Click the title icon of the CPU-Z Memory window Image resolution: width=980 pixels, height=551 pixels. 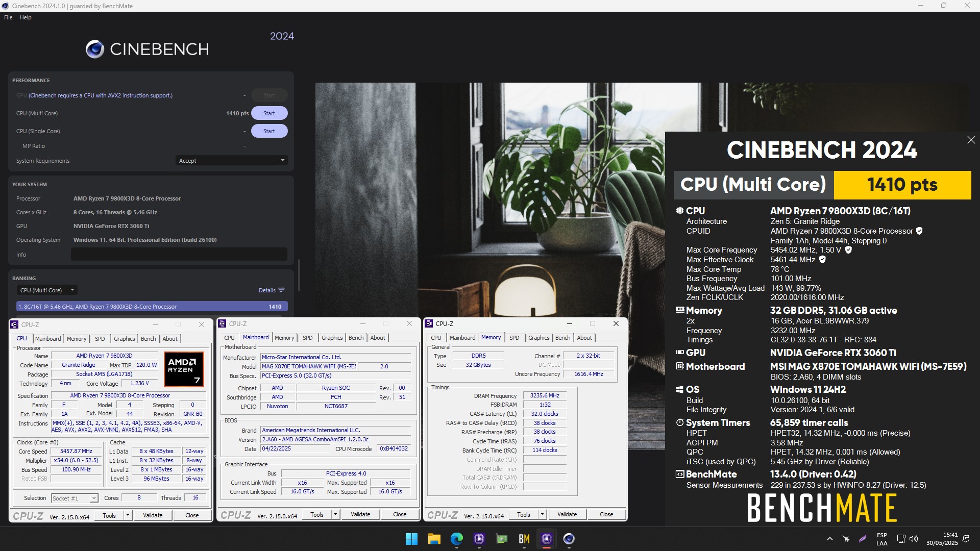point(429,323)
